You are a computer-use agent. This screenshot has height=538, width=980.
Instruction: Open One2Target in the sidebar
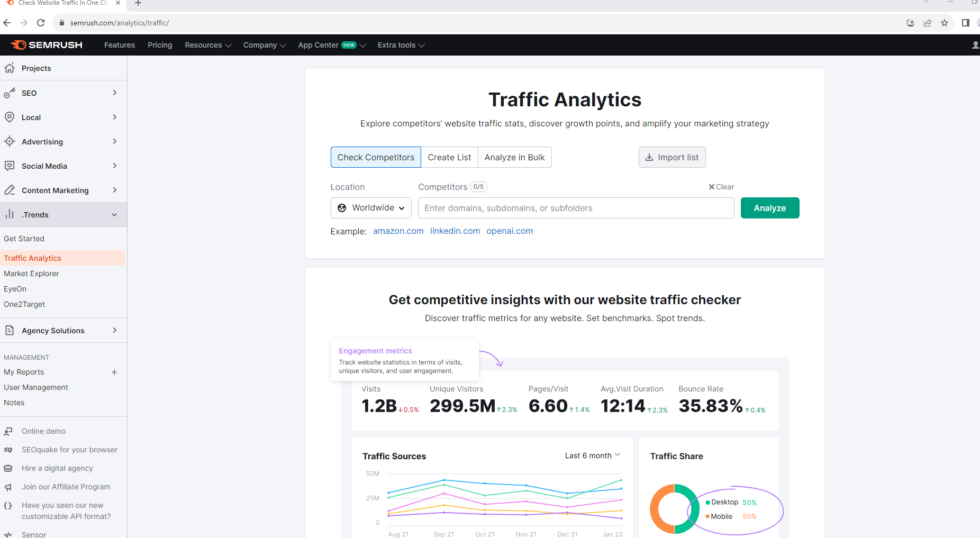click(24, 304)
